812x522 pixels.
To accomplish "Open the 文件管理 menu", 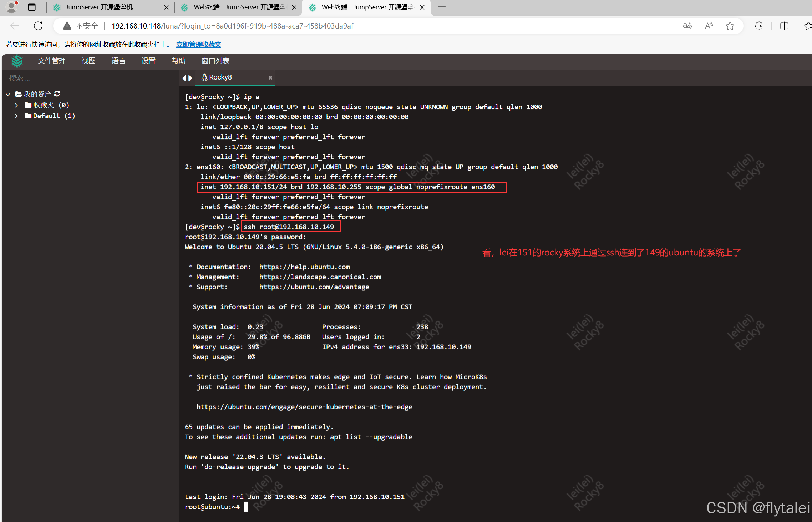I will [x=52, y=61].
